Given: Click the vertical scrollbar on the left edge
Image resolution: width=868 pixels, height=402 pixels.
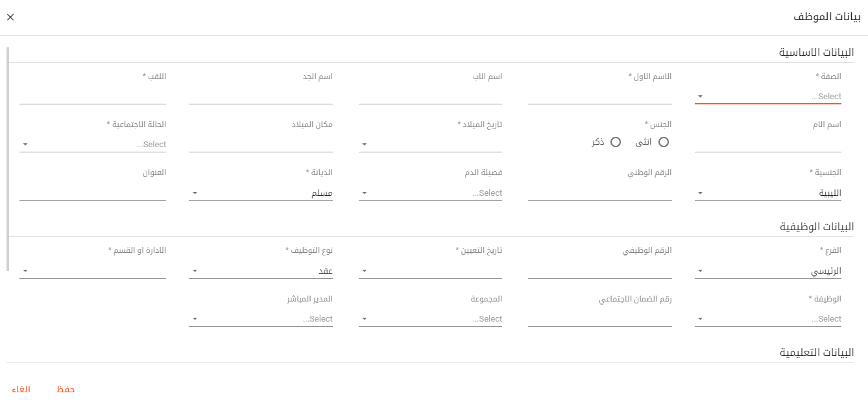Looking at the screenshot, I should point(8,159).
